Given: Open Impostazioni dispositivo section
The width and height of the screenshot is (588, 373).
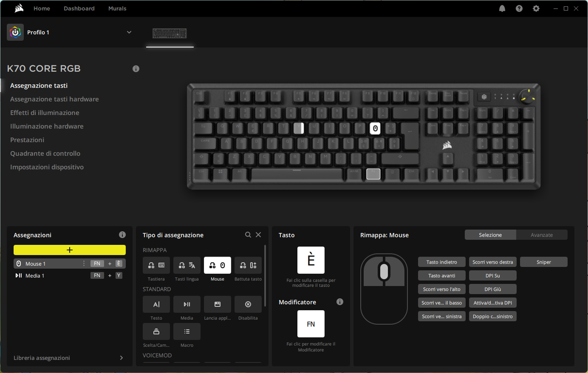Looking at the screenshot, I should click(x=47, y=167).
